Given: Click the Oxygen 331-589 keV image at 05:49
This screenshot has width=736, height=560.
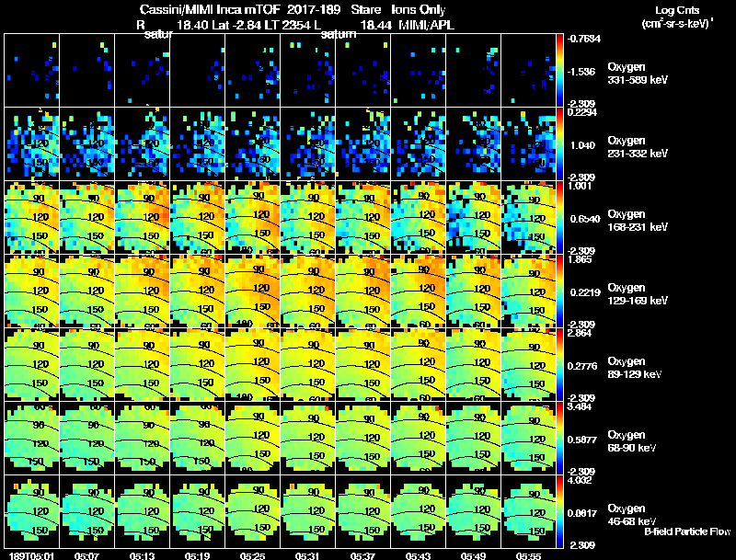Looking at the screenshot, I should [x=473, y=71].
